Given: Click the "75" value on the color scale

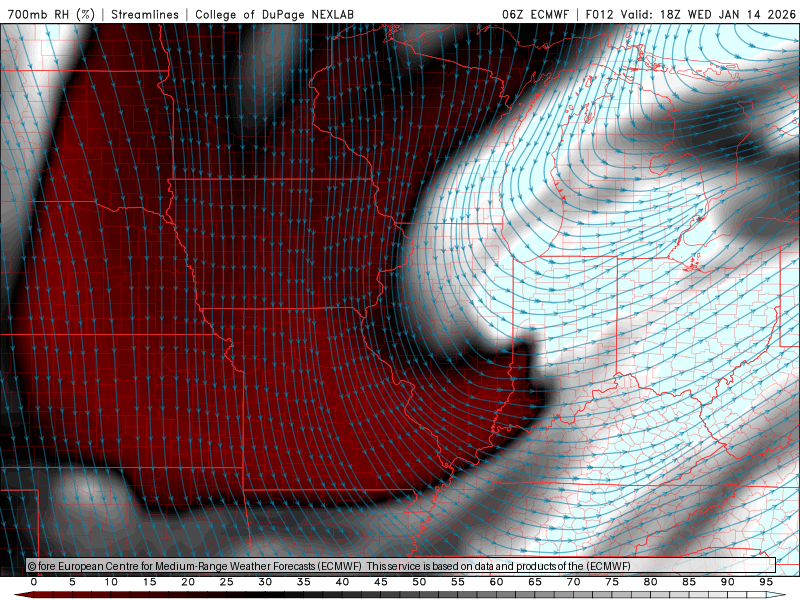Looking at the screenshot, I should (x=612, y=582).
